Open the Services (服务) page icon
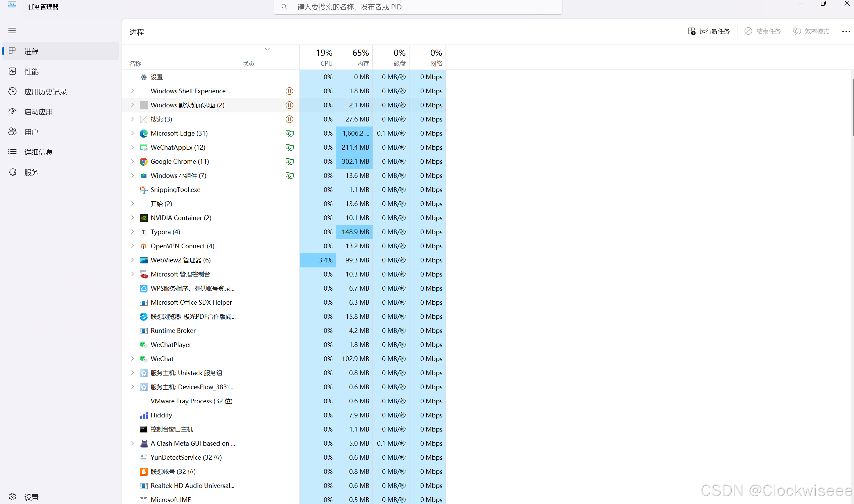 coord(12,172)
